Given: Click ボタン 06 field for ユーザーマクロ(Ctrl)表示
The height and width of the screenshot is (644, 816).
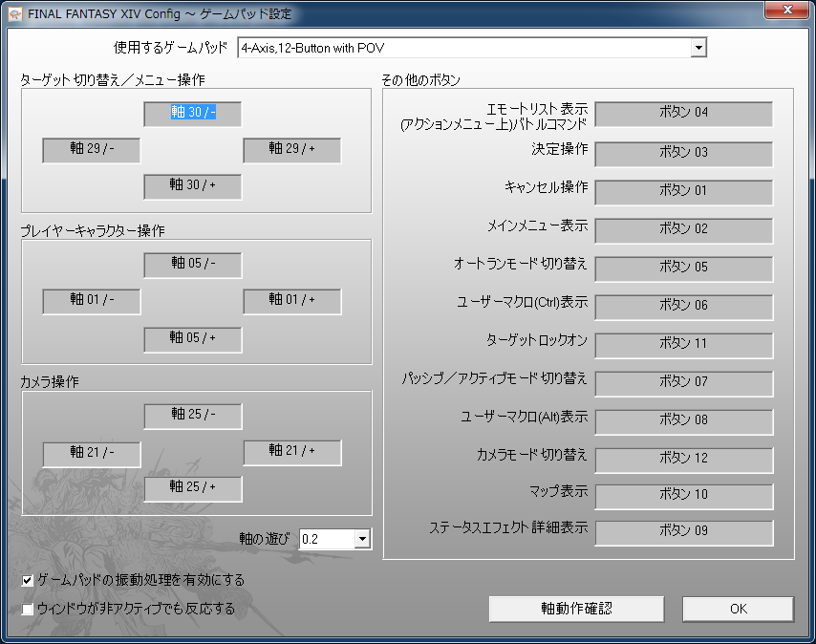Looking at the screenshot, I should point(684,307).
